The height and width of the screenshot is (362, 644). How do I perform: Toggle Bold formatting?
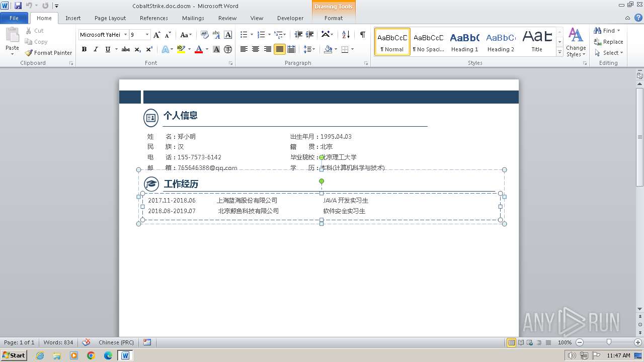point(84,49)
